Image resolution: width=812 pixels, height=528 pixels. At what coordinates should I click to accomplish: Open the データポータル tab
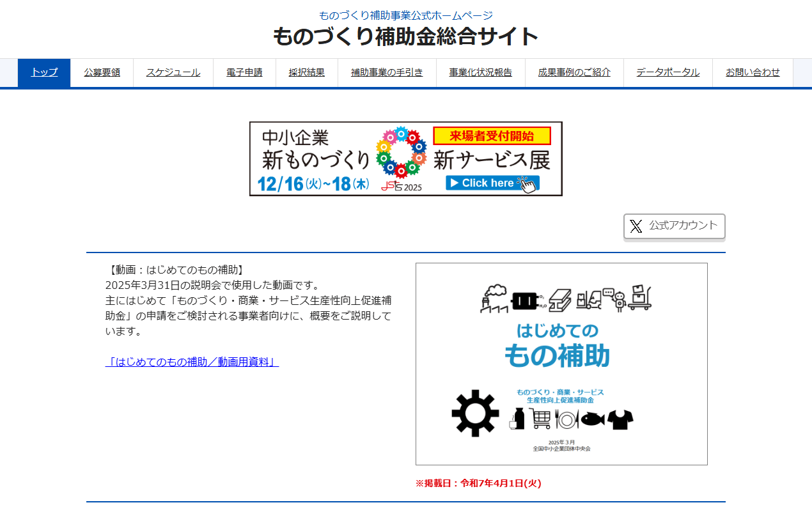point(667,72)
